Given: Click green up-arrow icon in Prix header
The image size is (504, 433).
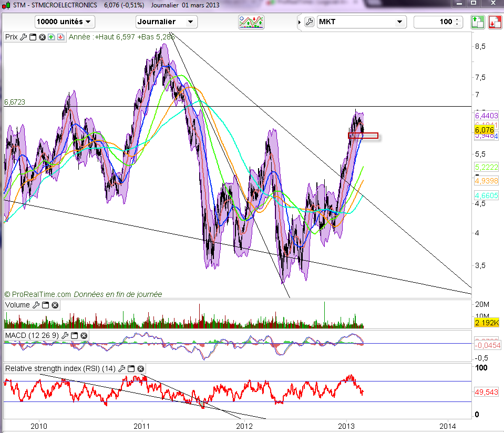Looking at the screenshot, I should click(x=51, y=37).
